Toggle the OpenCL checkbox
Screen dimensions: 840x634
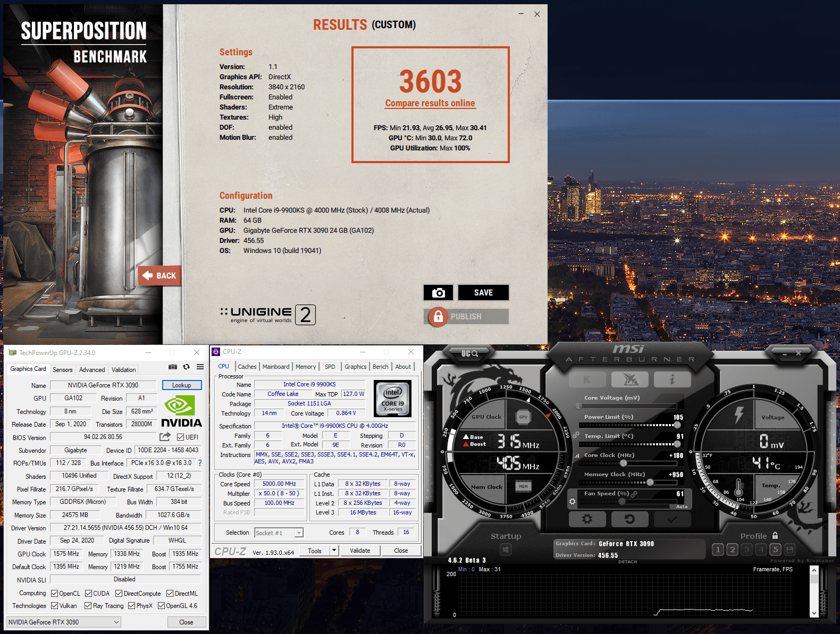[x=54, y=594]
